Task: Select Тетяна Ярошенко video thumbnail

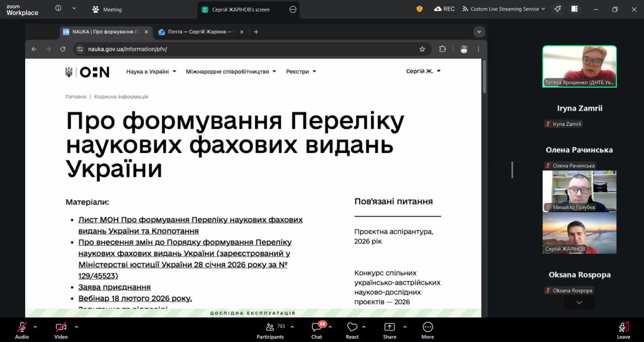Action: click(x=579, y=66)
